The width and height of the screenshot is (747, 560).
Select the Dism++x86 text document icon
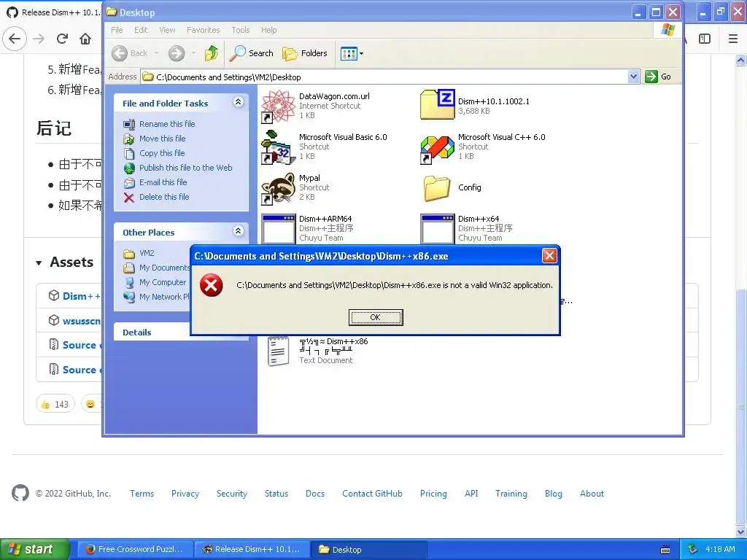tap(278, 351)
